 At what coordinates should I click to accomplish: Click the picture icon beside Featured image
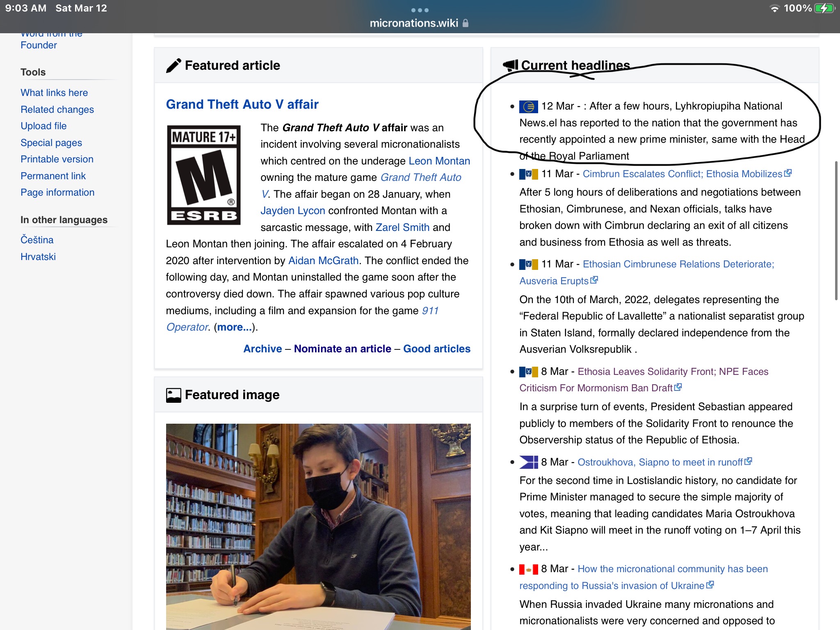tap(173, 395)
